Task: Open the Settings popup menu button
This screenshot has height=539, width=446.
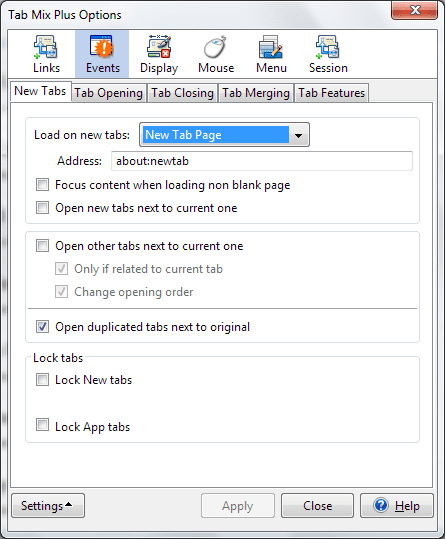Action: [x=48, y=505]
